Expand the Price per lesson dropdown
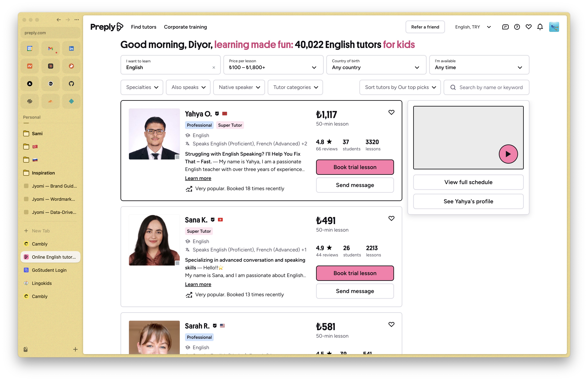The height and width of the screenshot is (381, 588). pyautogui.click(x=273, y=65)
